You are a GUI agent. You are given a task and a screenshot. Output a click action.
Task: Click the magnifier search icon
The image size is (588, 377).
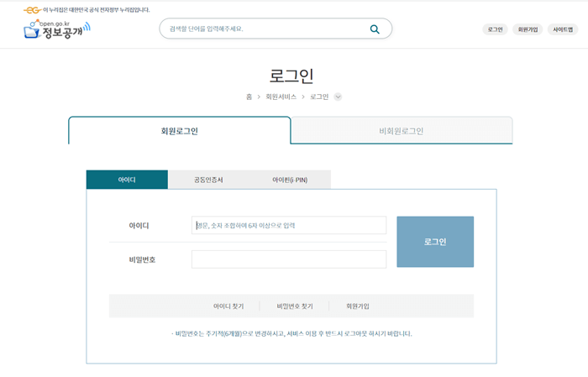coord(375,29)
